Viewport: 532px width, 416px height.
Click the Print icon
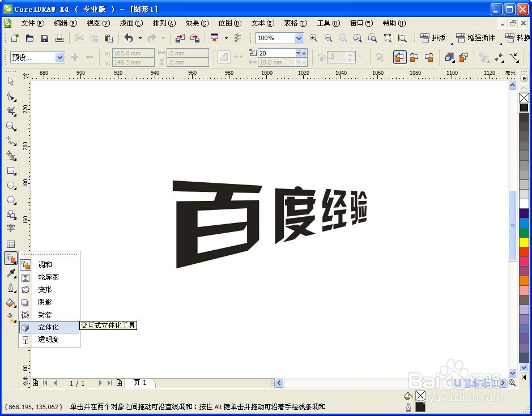click(59, 38)
